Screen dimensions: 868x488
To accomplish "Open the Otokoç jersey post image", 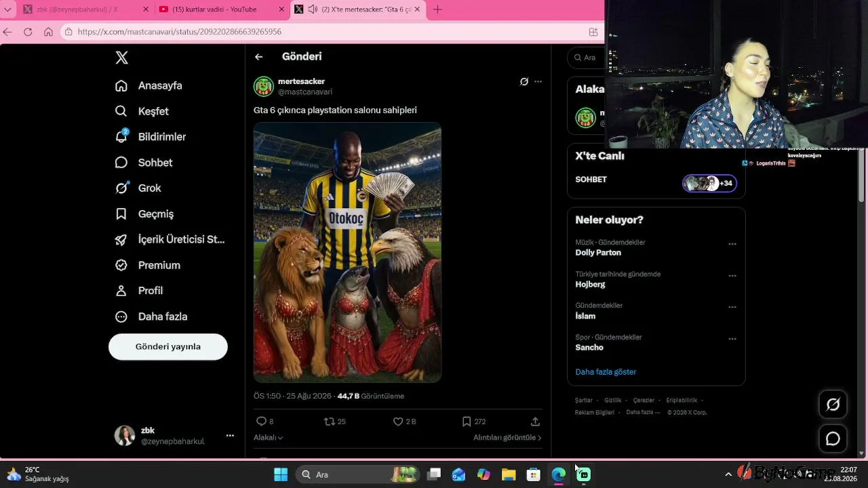I will pos(347,252).
